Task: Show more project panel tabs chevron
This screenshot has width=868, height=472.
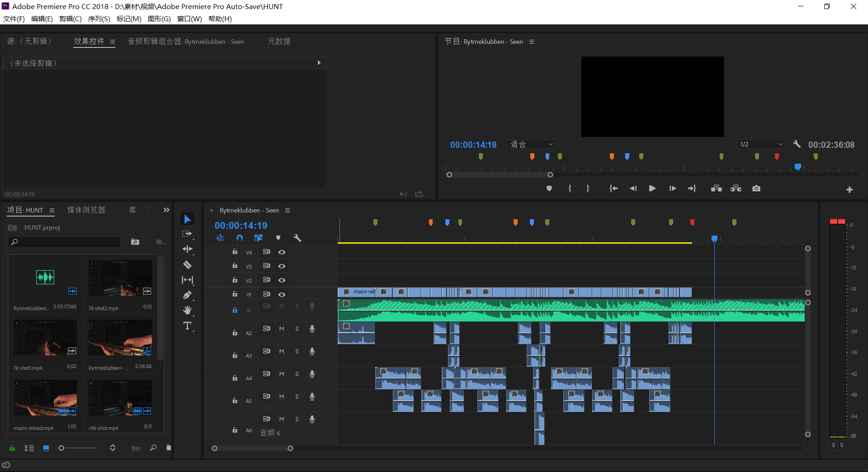Action: point(166,210)
